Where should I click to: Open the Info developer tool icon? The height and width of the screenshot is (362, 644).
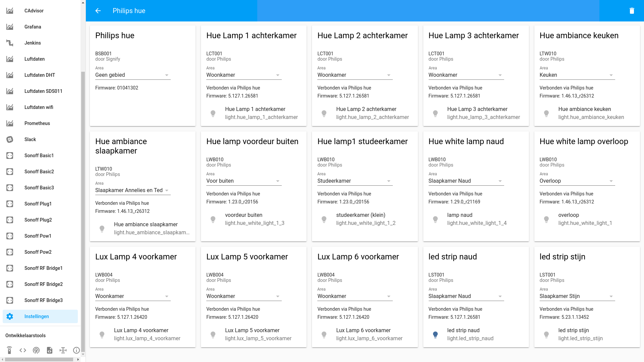[x=76, y=350]
